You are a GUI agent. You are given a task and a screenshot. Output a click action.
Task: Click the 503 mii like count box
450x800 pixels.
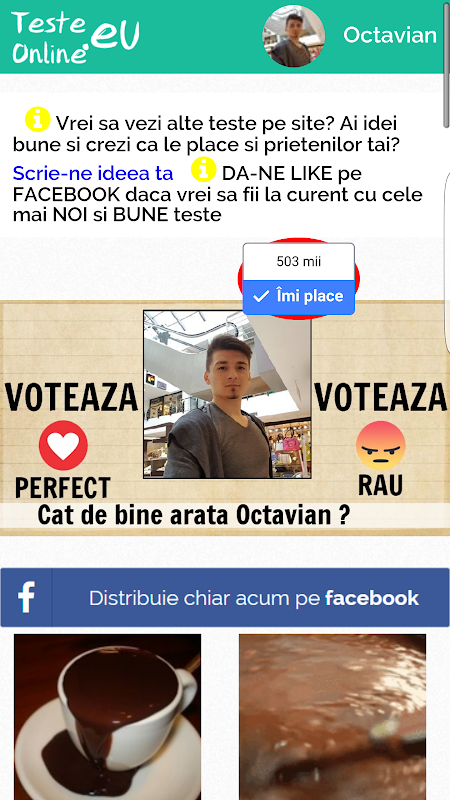pos(298,262)
